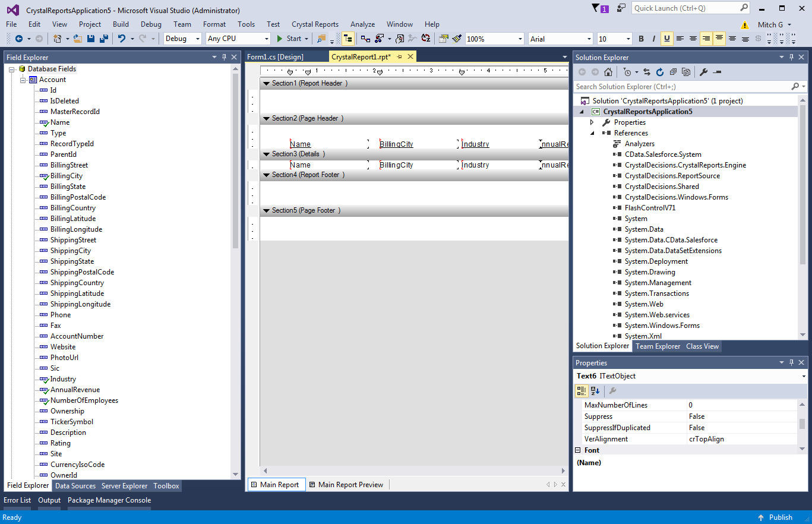Toggle bold formatting in the toolbar
The width and height of the screenshot is (812, 524).
641,39
